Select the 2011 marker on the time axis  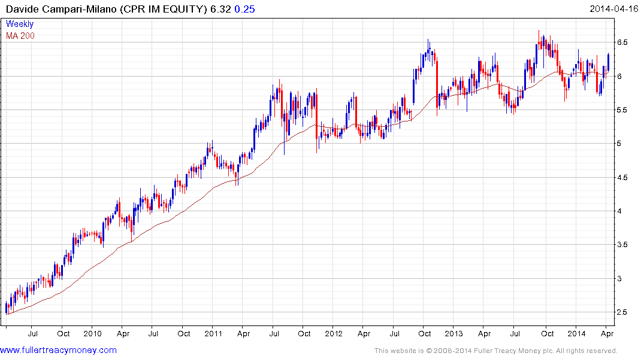pyautogui.click(x=214, y=333)
